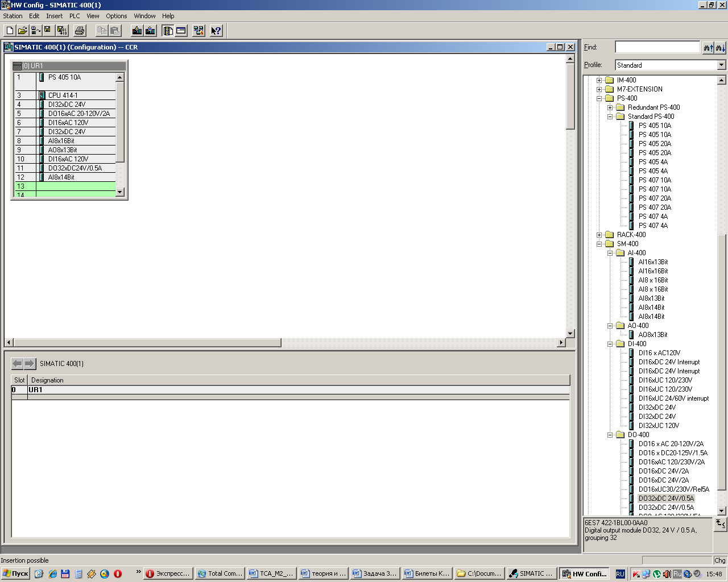Select empty slot 13 in rack UR1
728x582 pixels.
(65, 186)
